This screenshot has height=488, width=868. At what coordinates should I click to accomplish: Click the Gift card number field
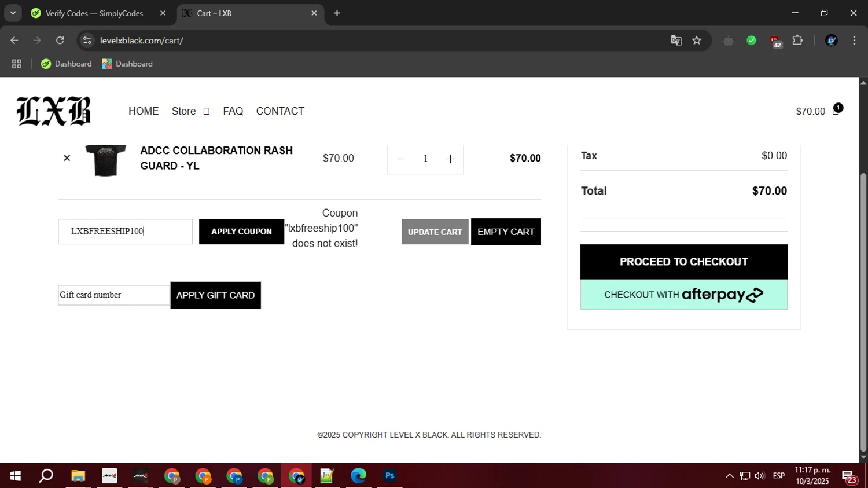tap(114, 295)
